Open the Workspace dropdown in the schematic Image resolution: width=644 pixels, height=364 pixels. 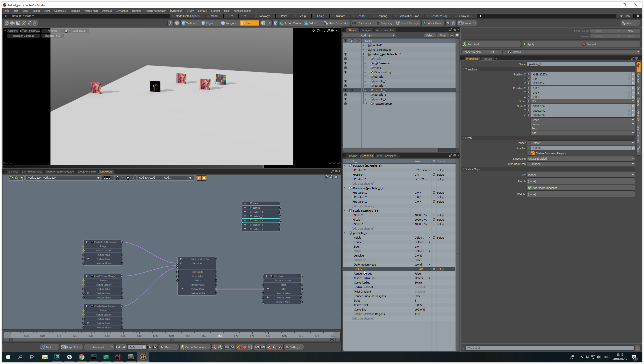(63, 178)
